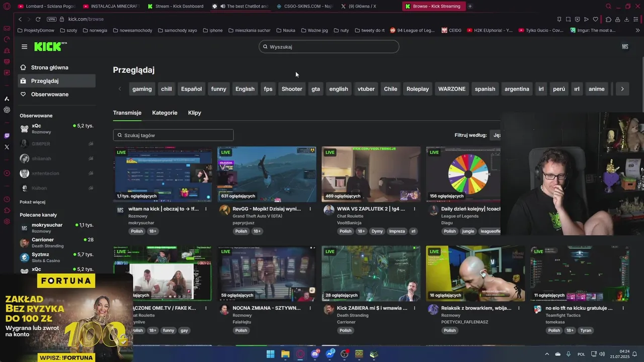644x362 pixels.
Task: Open Syztmz recommended channel
Action: point(57,257)
